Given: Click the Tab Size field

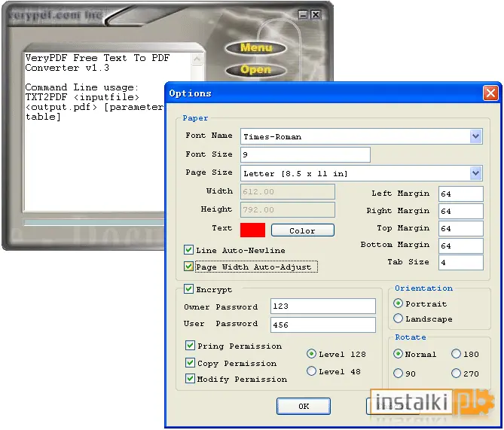Looking at the screenshot, I should [460, 262].
